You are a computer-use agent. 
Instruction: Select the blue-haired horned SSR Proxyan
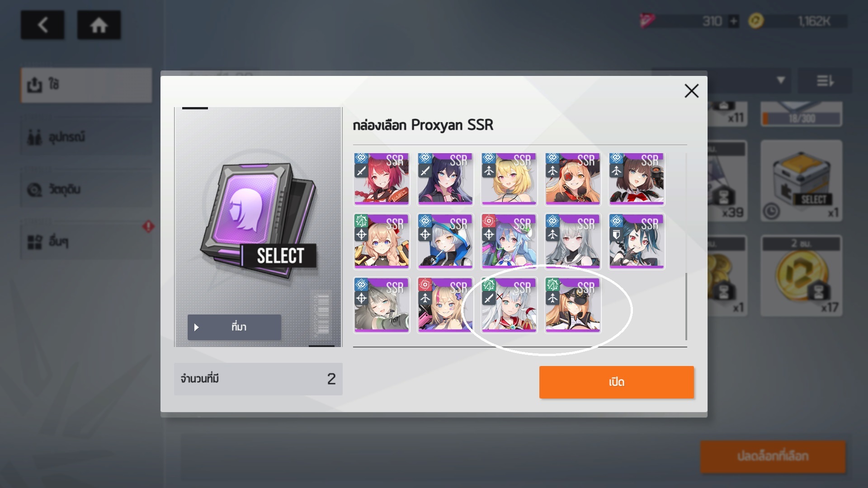point(637,242)
